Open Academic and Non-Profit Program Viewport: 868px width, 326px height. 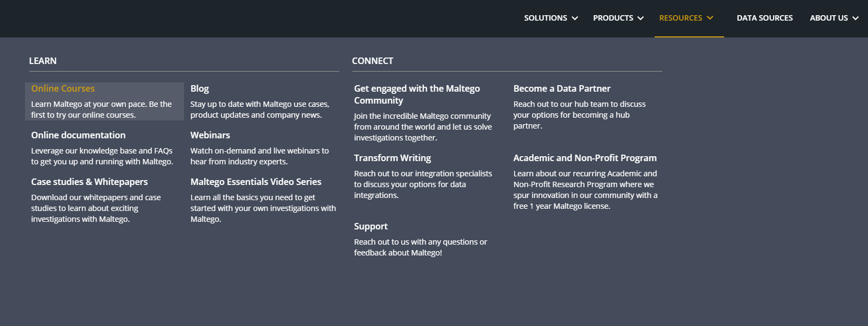585,158
